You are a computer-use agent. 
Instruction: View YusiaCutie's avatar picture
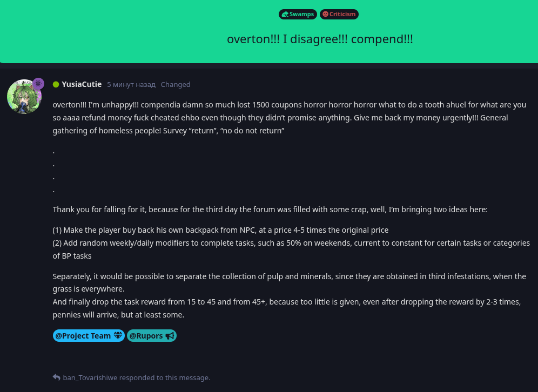click(24, 97)
